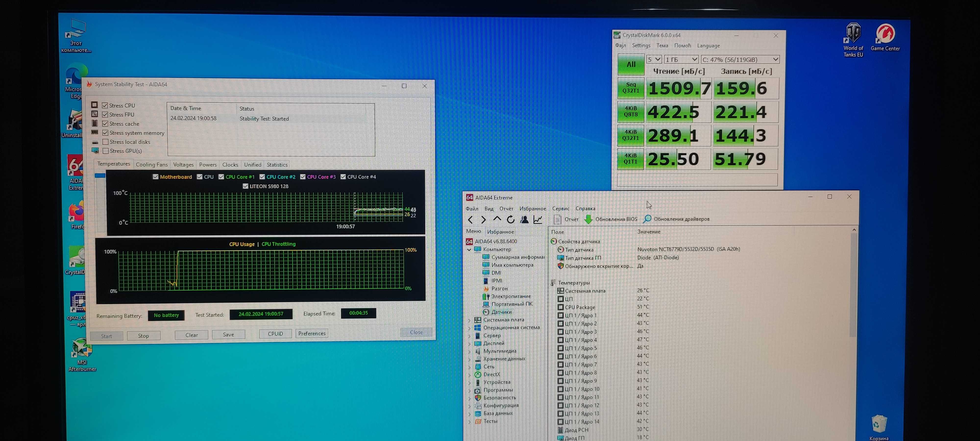Screen dimensions: 980x441
Task: Open test size dropdown showing 1 ГБ
Action: (681, 60)
